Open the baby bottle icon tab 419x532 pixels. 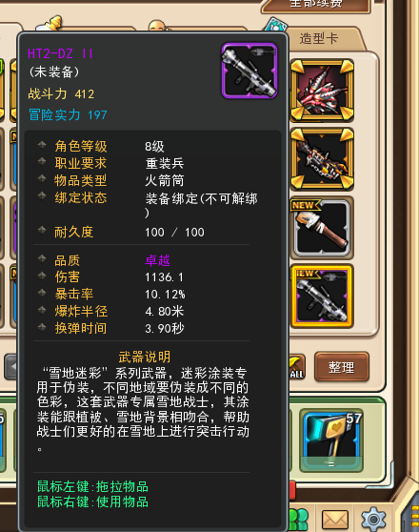coord(50,24)
